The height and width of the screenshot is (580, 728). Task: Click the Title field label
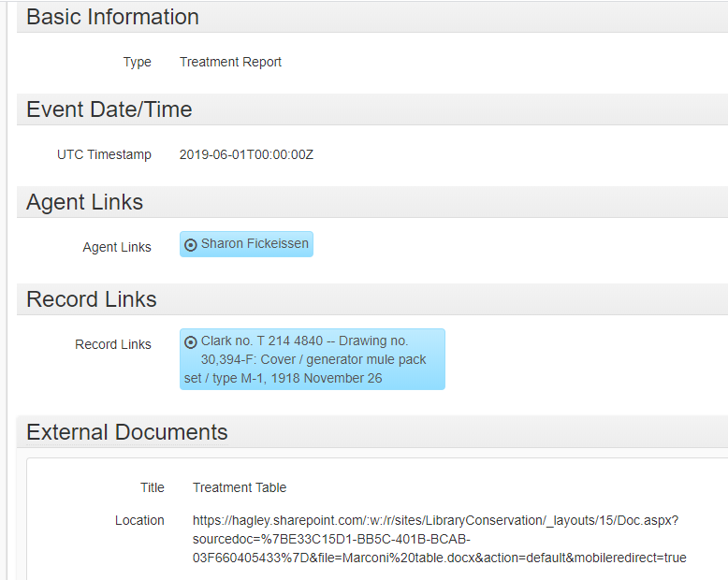point(153,487)
